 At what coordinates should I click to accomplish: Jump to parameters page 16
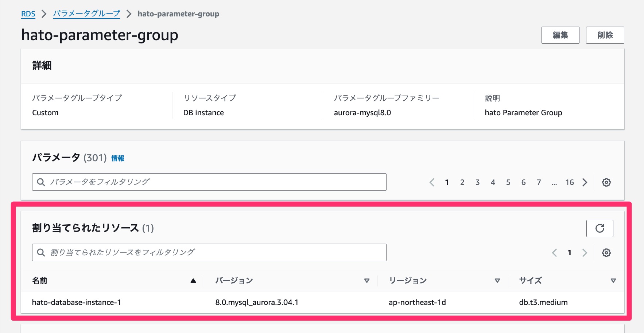click(570, 182)
